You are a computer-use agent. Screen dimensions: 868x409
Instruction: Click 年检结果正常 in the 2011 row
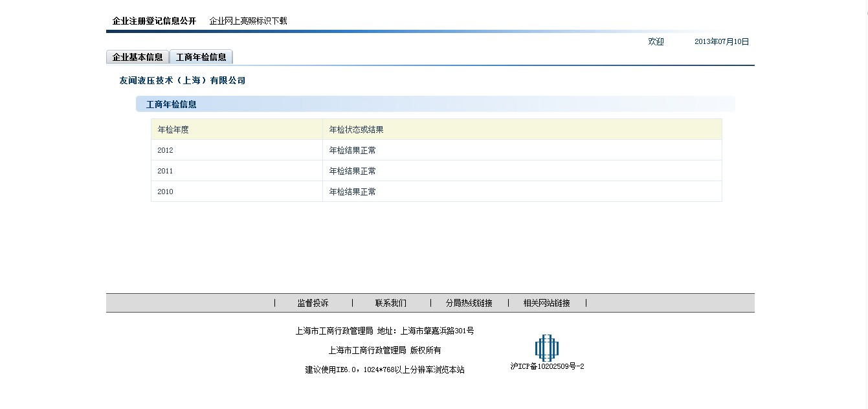pos(353,171)
